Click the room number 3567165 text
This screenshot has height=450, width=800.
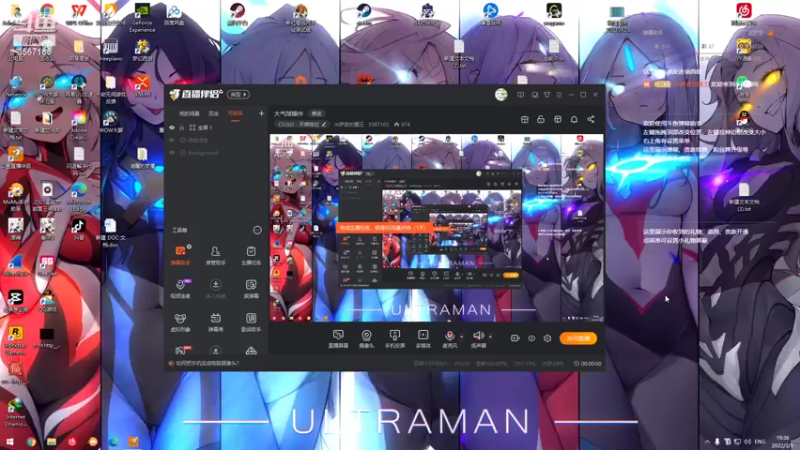[378, 124]
